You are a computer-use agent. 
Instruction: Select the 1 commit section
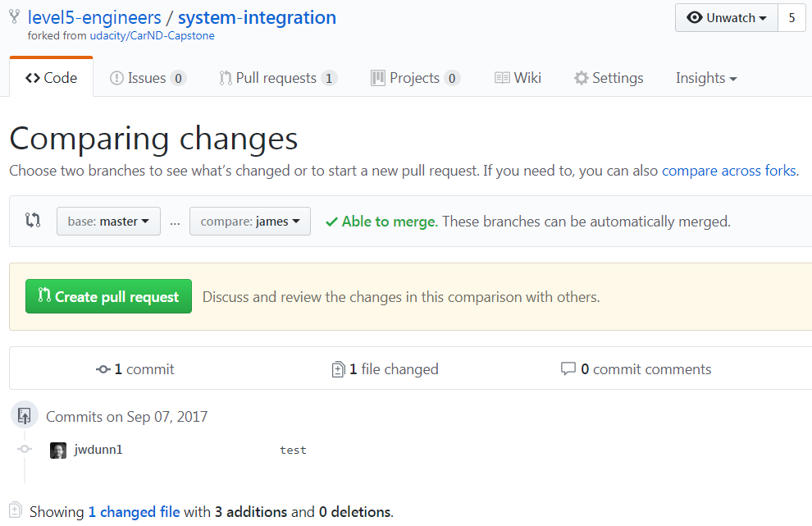pyautogui.click(x=135, y=369)
